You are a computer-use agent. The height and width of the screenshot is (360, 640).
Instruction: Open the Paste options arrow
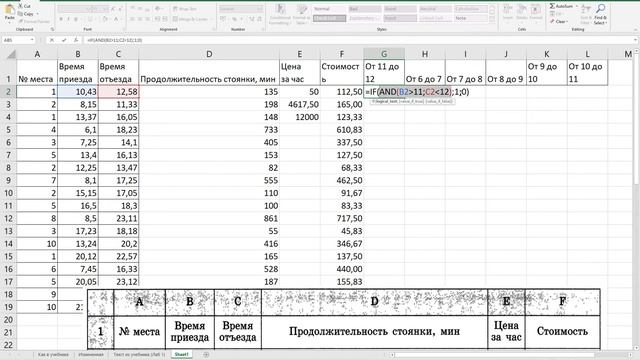[x=9, y=22]
